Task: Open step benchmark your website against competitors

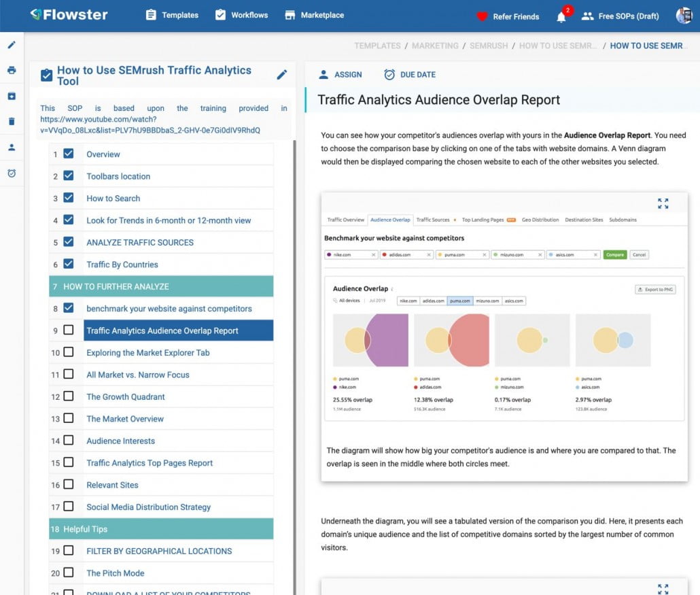Action: pyautogui.click(x=169, y=309)
